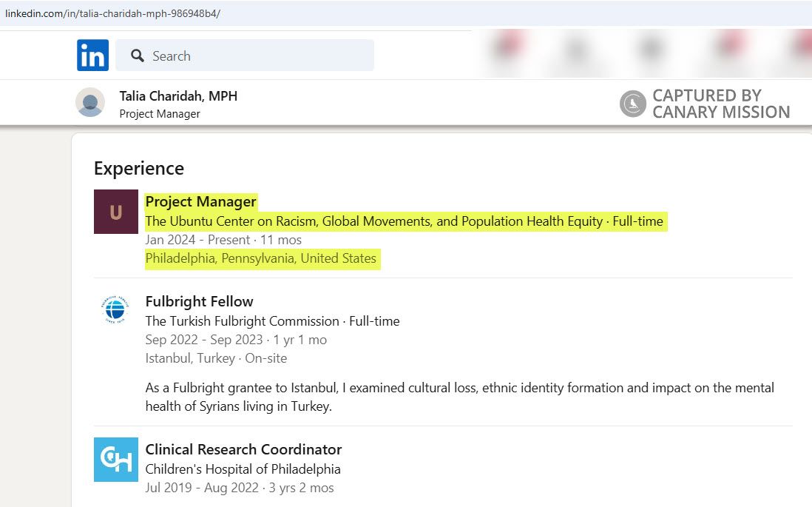The width and height of the screenshot is (812, 507).
Task: Open the profile avatar in the sticky header
Action: pyautogui.click(x=90, y=103)
